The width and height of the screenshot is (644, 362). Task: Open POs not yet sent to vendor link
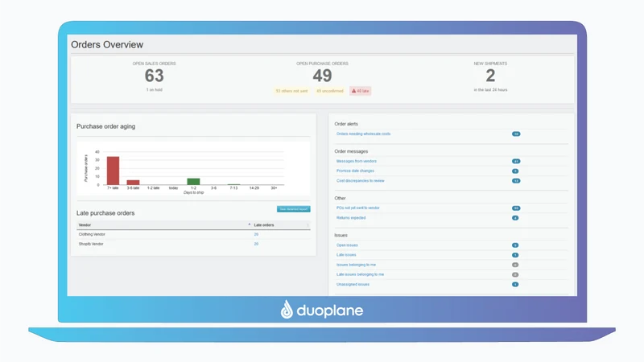click(x=358, y=208)
